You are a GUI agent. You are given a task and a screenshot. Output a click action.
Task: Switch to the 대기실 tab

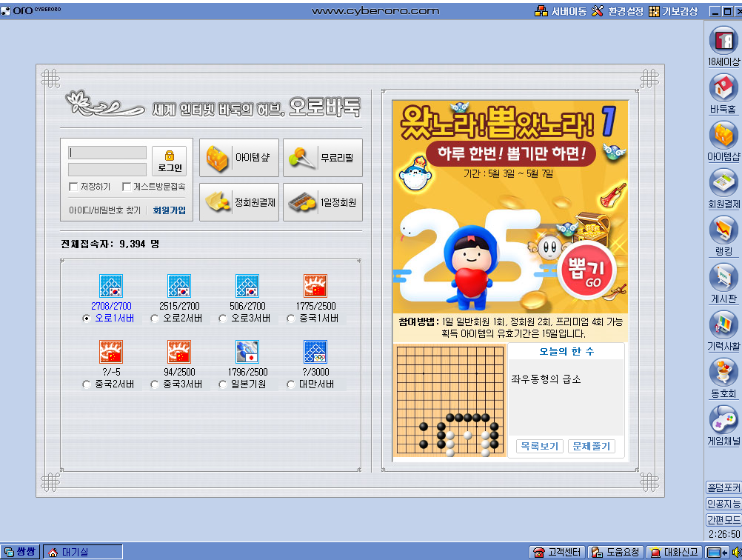83,552
